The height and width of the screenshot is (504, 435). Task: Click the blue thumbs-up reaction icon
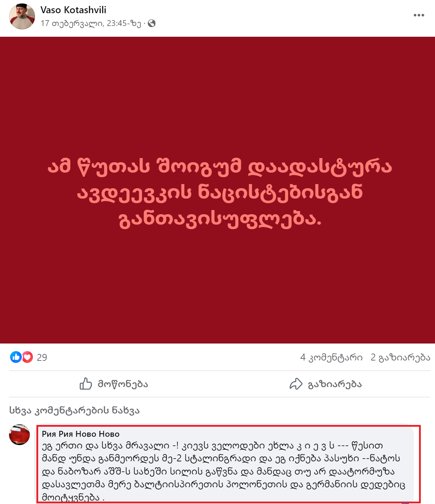tap(16, 357)
